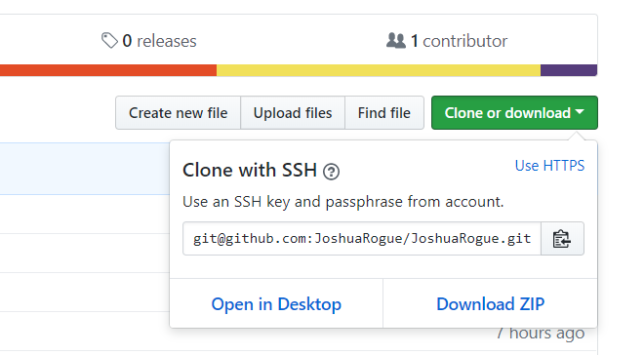Open the 0 releases link
Viewport: 644px width, 355px height.
click(148, 41)
